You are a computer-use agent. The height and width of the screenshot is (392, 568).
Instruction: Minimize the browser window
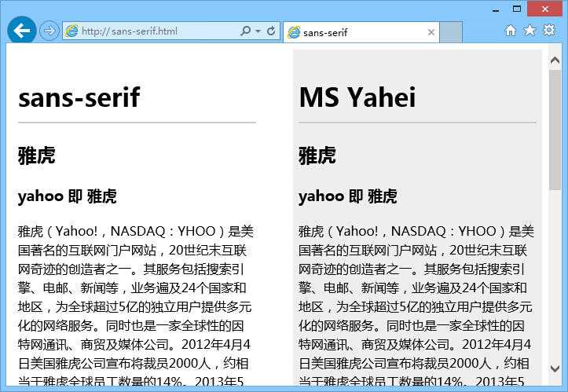496,9
